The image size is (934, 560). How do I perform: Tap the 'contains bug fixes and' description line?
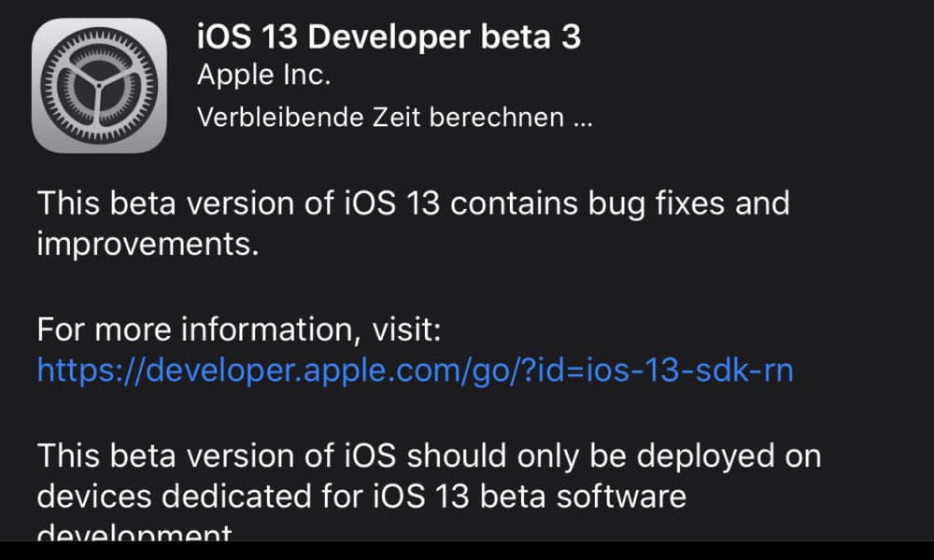619,204
